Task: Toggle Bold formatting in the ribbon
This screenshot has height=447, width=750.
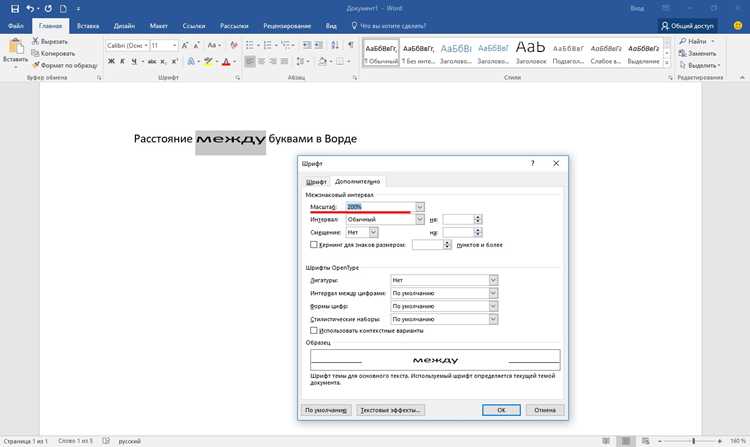Action: 111,61
